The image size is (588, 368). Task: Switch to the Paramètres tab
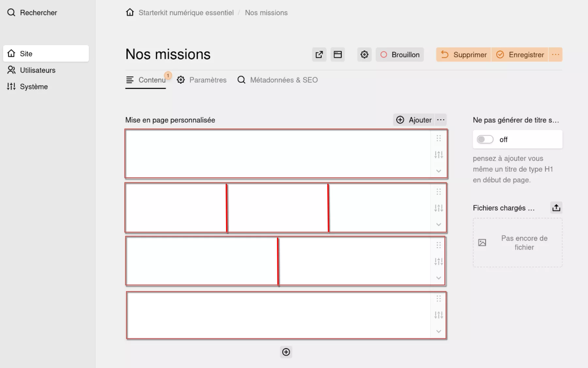(202, 80)
